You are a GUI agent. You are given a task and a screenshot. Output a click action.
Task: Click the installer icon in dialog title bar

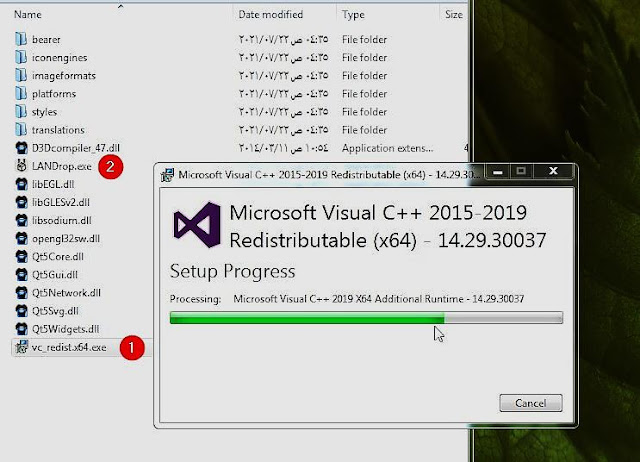pos(167,175)
